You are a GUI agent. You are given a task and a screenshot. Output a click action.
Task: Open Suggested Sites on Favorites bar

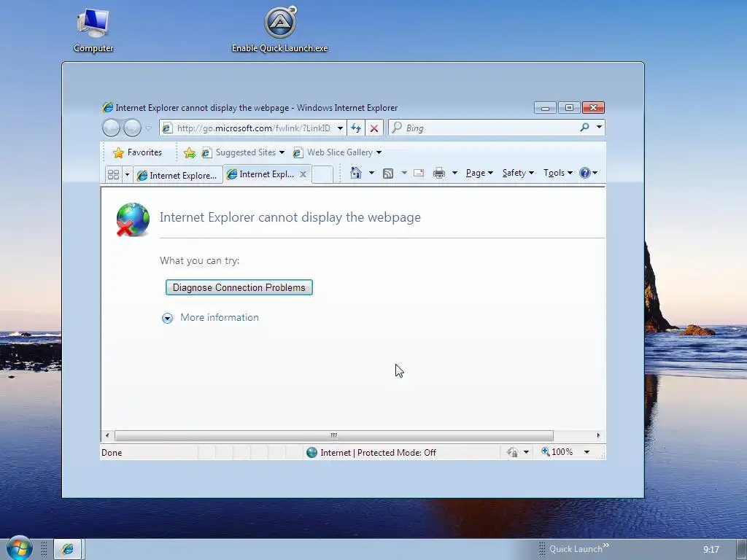tap(245, 152)
